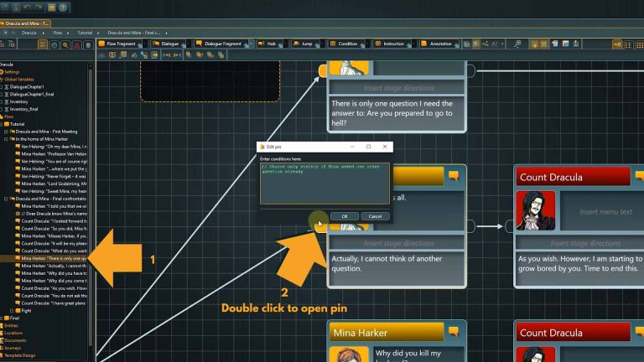Open breadcrumb arrow after Tutorial
This screenshot has height=362, width=644.
click(x=98, y=33)
